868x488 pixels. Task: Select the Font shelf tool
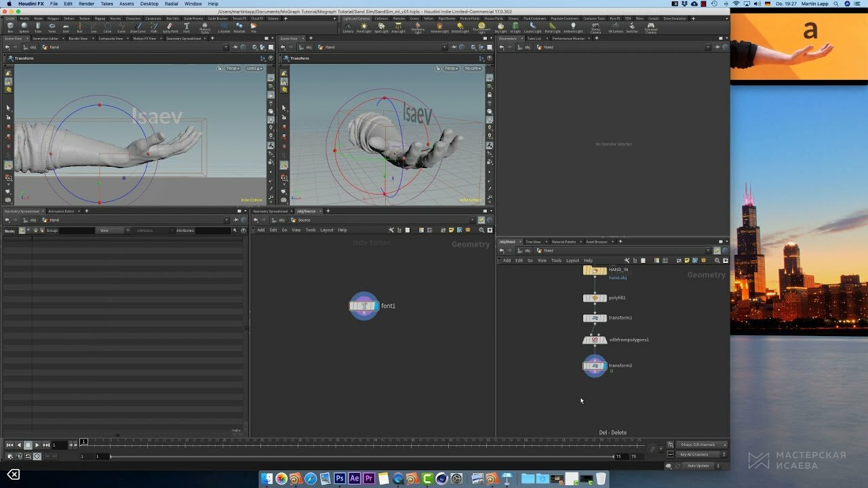pos(186,26)
